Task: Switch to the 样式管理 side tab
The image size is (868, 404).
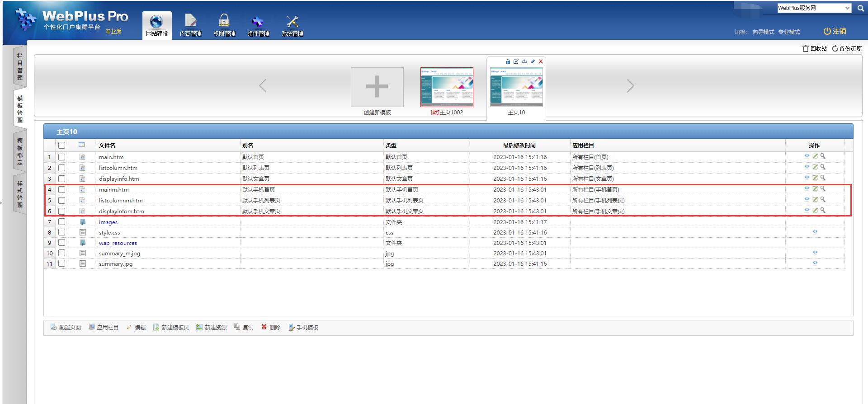Action: [20, 194]
